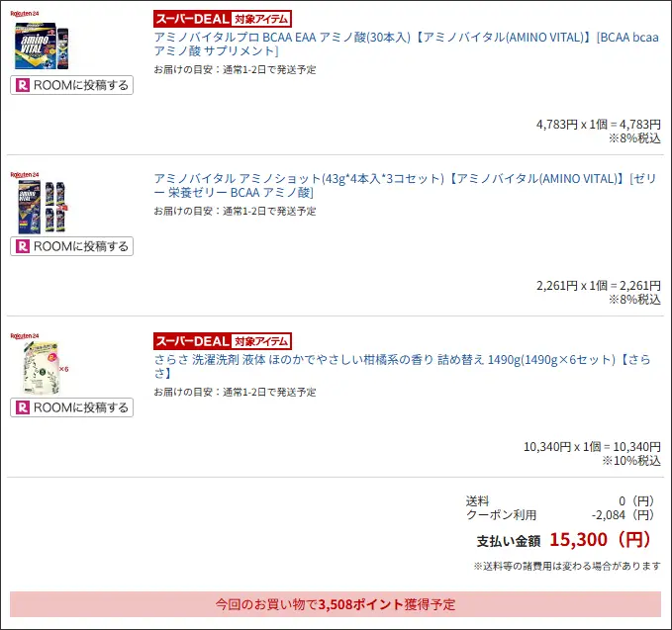Click the 支払い金額 15,300円 total
This screenshot has height=630, width=672.
click(564, 540)
